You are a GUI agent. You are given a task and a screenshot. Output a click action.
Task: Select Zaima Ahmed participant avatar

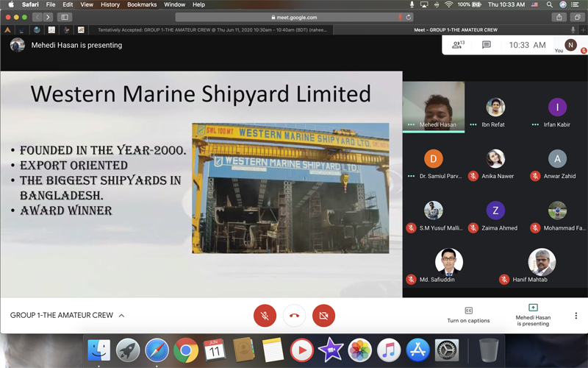(495, 210)
